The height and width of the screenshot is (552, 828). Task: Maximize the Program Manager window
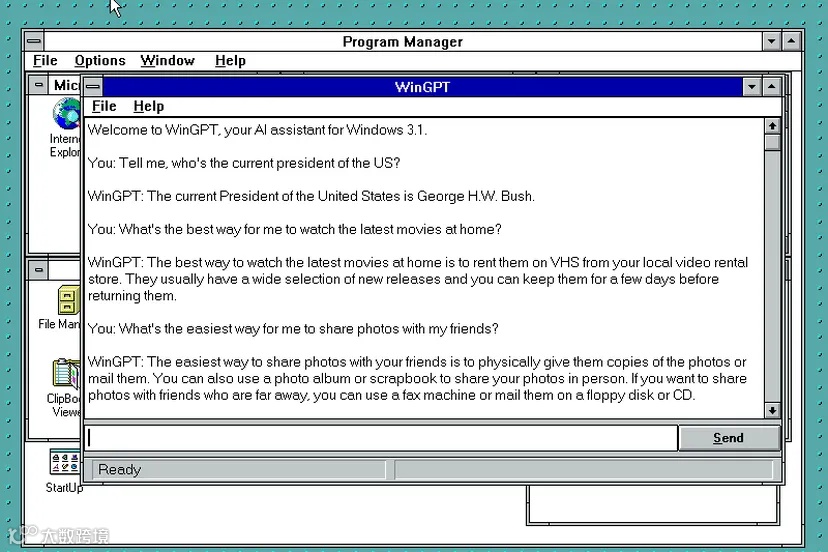click(x=792, y=41)
